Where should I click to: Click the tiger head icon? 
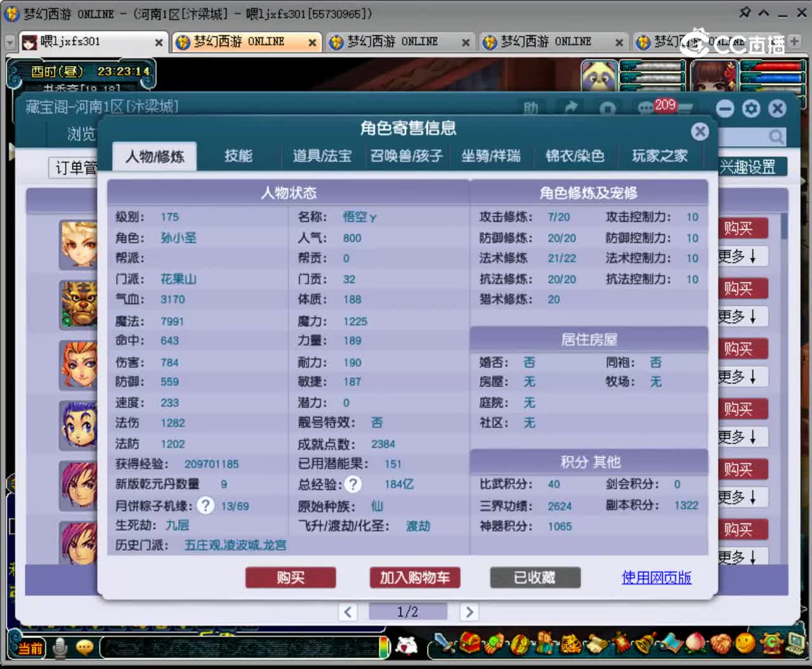coord(570,644)
